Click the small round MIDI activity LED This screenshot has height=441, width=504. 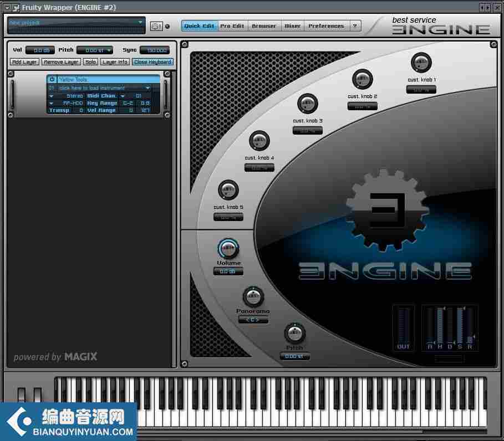167,27
